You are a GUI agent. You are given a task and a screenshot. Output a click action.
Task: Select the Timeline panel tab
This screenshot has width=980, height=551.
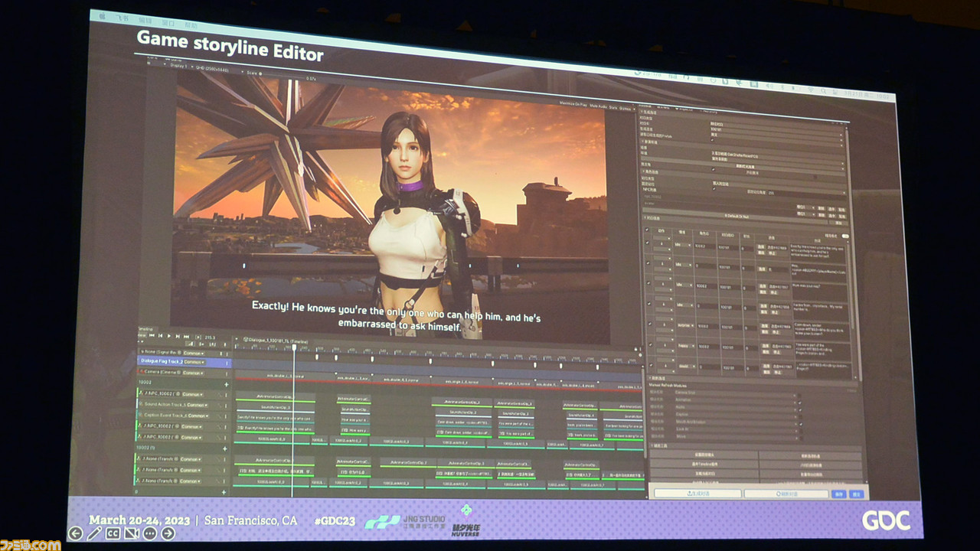pyautogui.click(x=145, y=329)
